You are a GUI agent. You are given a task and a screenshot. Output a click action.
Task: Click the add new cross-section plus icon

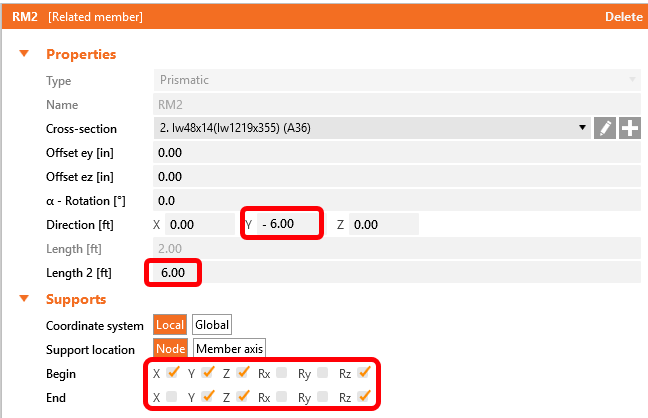629,128
